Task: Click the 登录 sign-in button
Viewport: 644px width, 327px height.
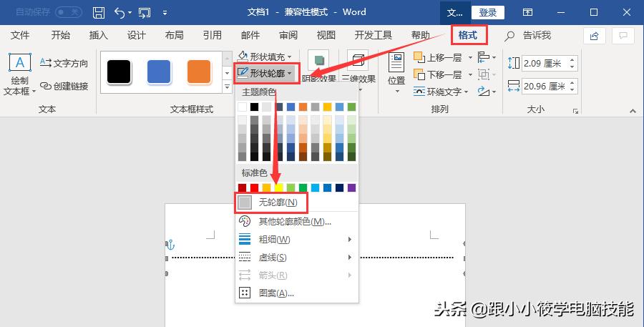Action: click(x=488, y=13)
